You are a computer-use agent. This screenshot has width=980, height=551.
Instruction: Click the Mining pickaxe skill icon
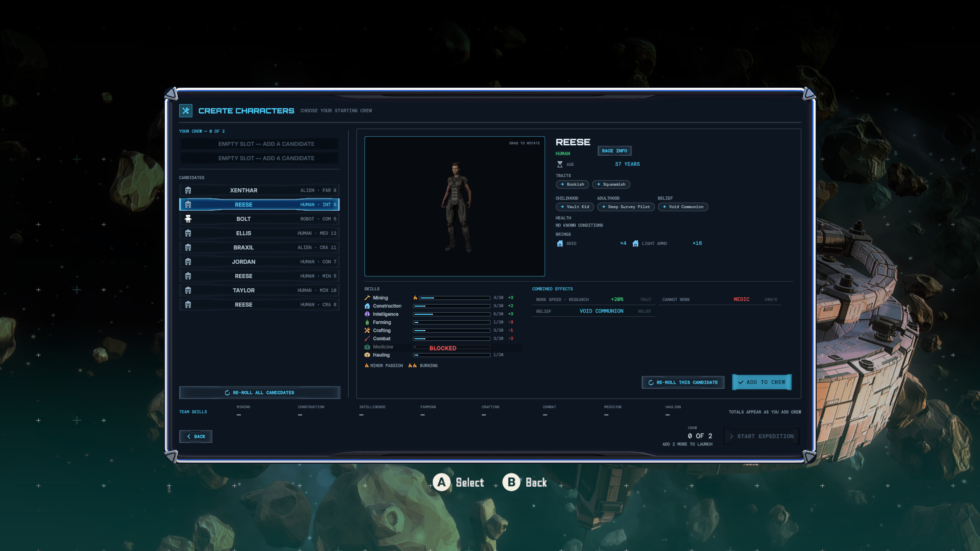[367, 298]
